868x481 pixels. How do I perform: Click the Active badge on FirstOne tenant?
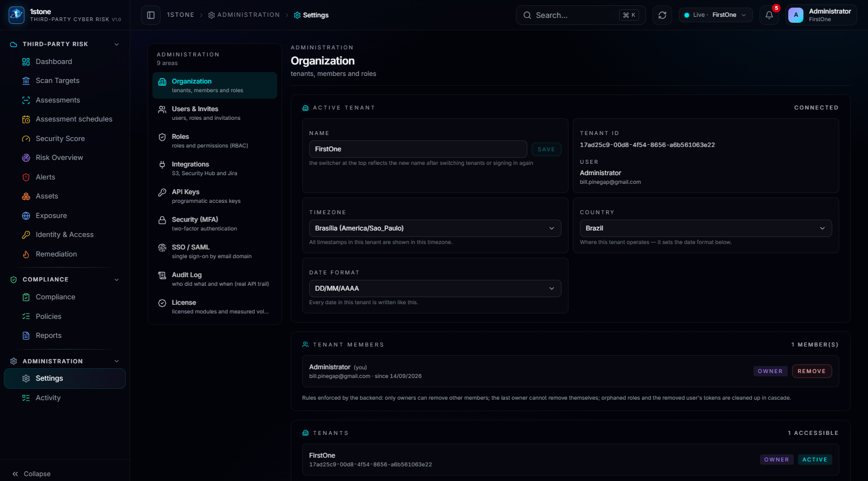[815, 460]
